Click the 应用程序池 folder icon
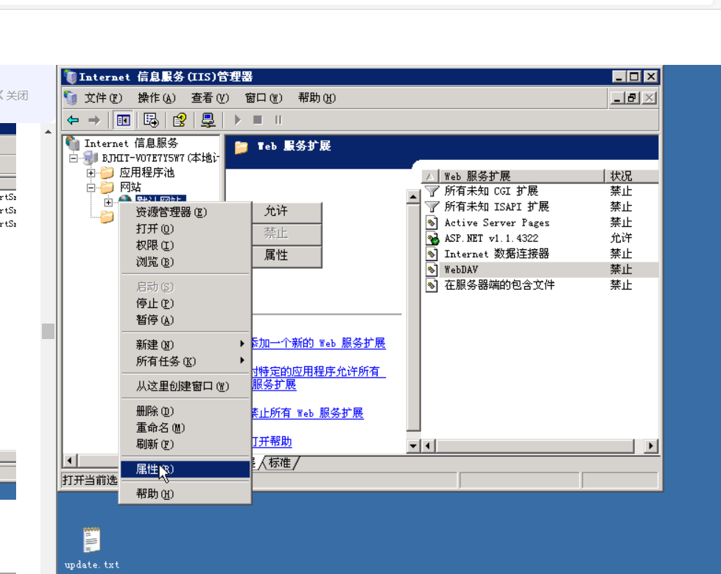Image resolution: width=721 pixels, height=574 pixels. [107, 173]
